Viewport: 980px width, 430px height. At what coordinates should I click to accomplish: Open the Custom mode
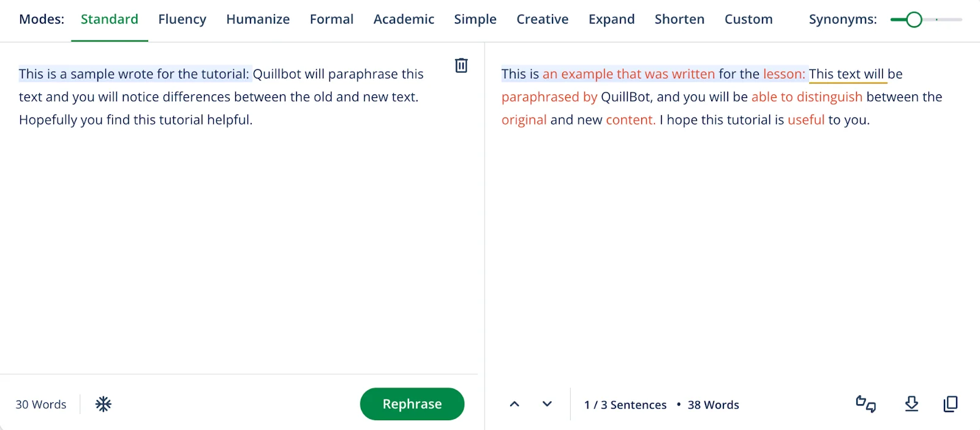click(748, 19)
